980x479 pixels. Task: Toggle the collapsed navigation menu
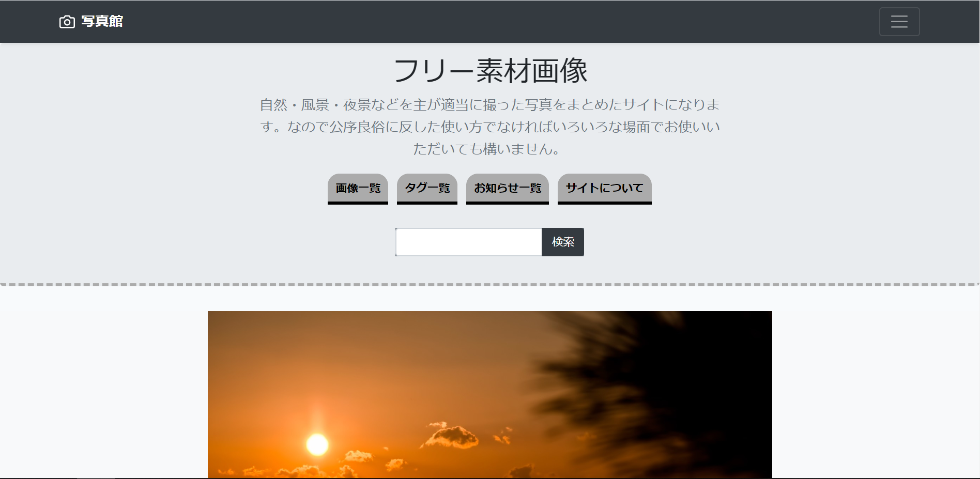pyautogui.click(x=899, y=21)
